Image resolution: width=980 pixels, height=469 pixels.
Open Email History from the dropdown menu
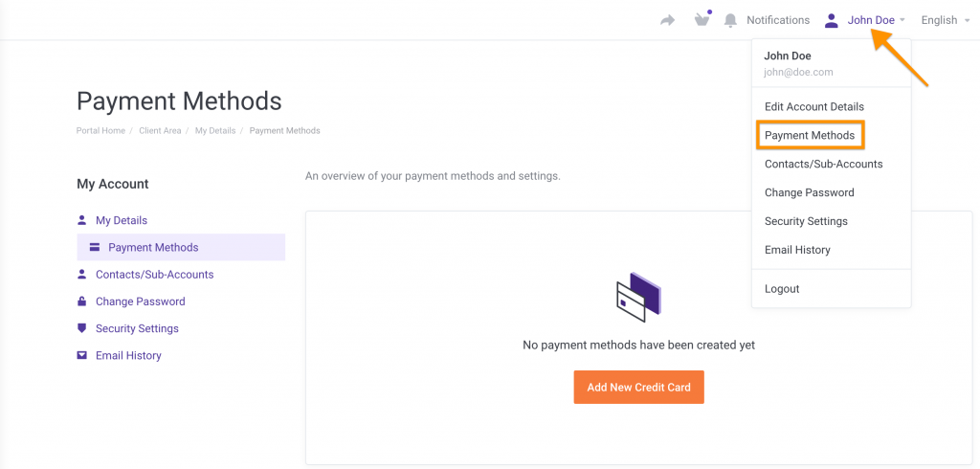pyautogui.click(x=797, y=251)
